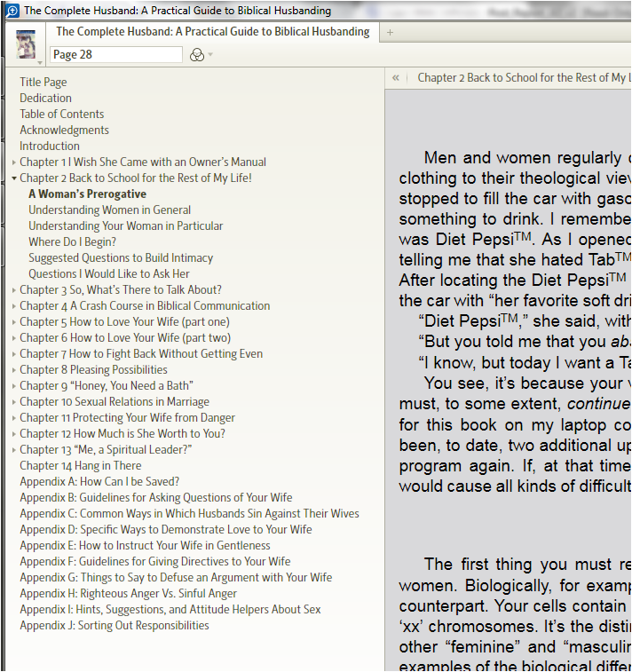632x672 pixels.
Task: Open Appendix B: Guidelines for Asking Questions
Action: coord(156,498)
